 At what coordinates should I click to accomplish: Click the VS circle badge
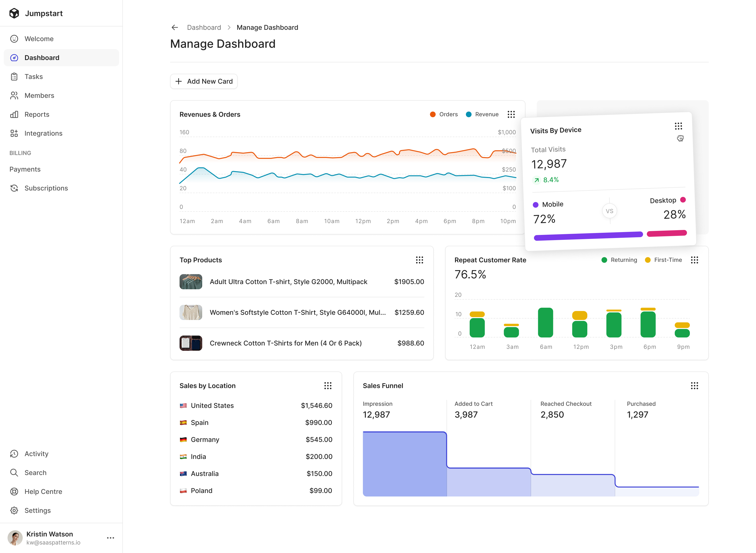tap(610, 211)
